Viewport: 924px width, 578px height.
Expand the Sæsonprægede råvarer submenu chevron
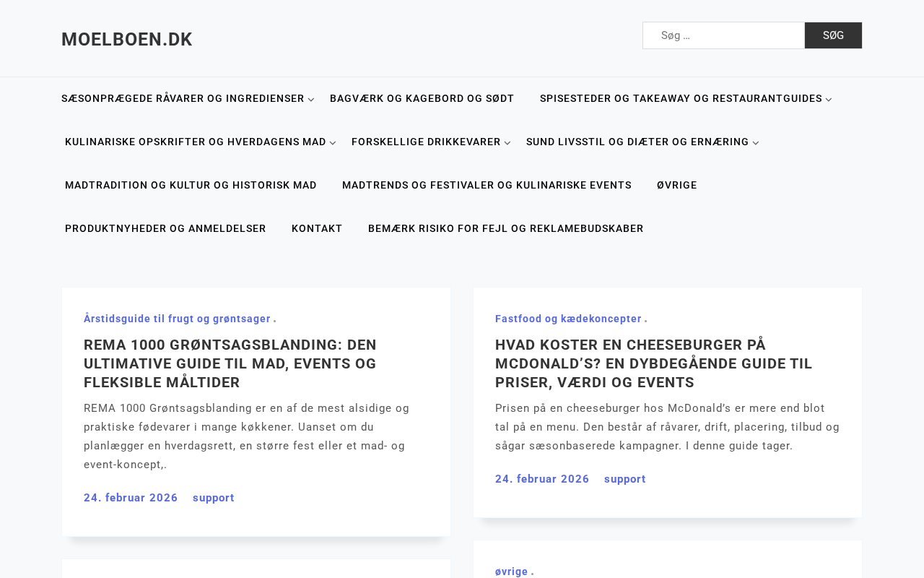point(311,100)
